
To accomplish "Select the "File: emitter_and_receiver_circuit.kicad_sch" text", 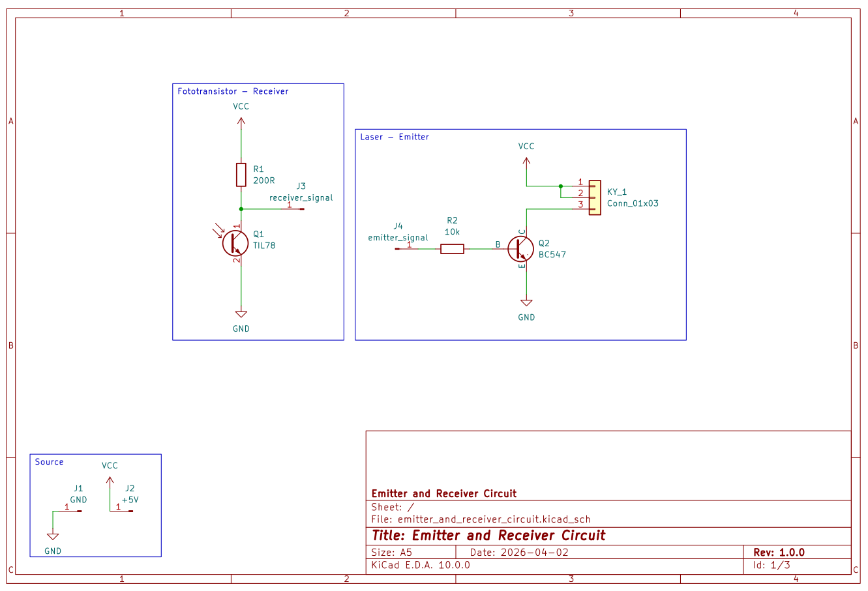I will click(481, 519).
